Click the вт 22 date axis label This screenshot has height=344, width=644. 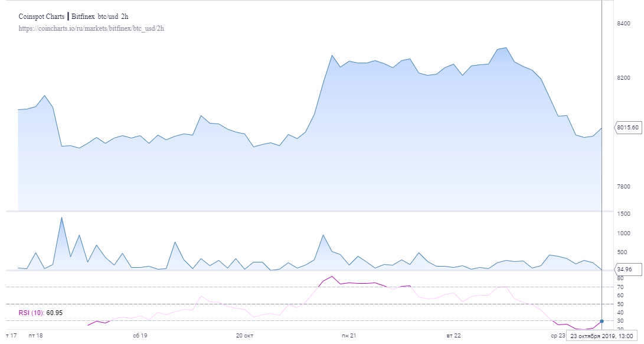[x=453, y=335]
